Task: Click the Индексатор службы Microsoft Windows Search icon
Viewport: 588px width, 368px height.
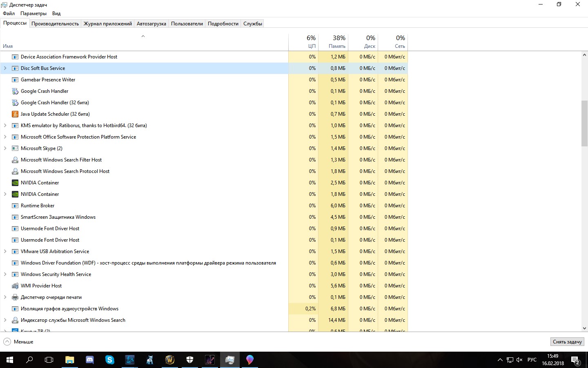Action: pyautogui.click(x=15, y=320)
